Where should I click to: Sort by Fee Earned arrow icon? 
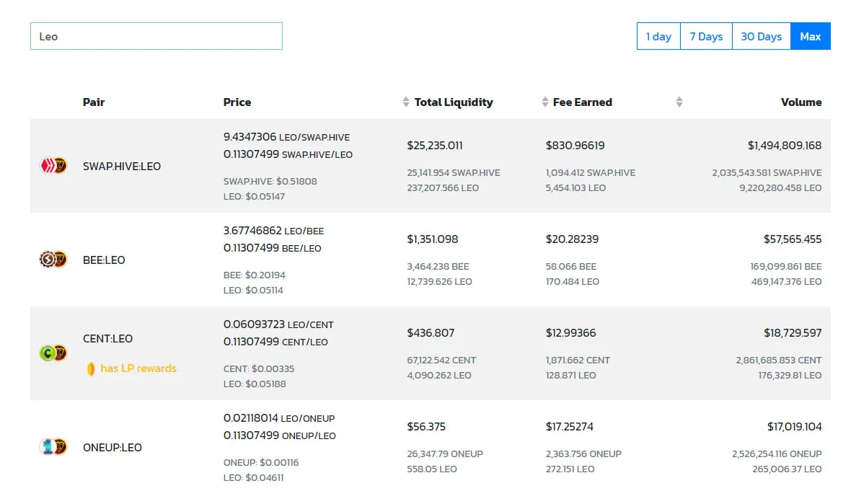tap(545, 102)
